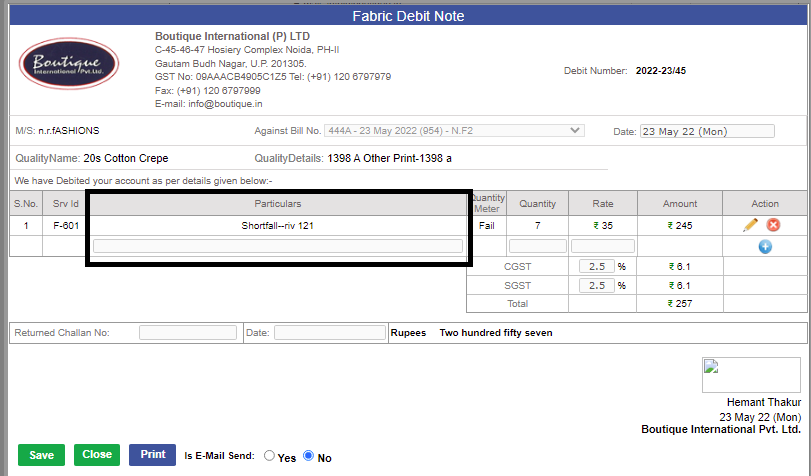The width and height of the screenshot is (811, 476).
Task: Select the F-601 Srv Id cell
Action: click(66, 226)
